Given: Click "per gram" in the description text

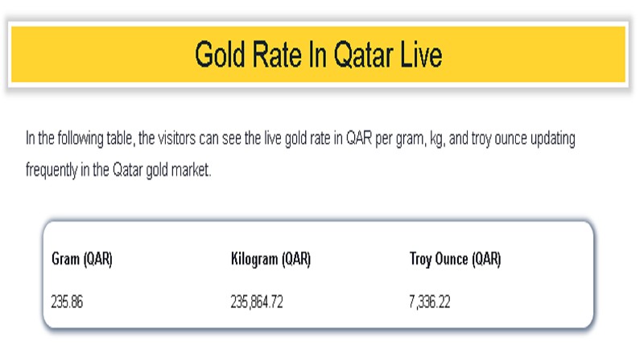Looking at the screenshot, I should pos(393,139).
